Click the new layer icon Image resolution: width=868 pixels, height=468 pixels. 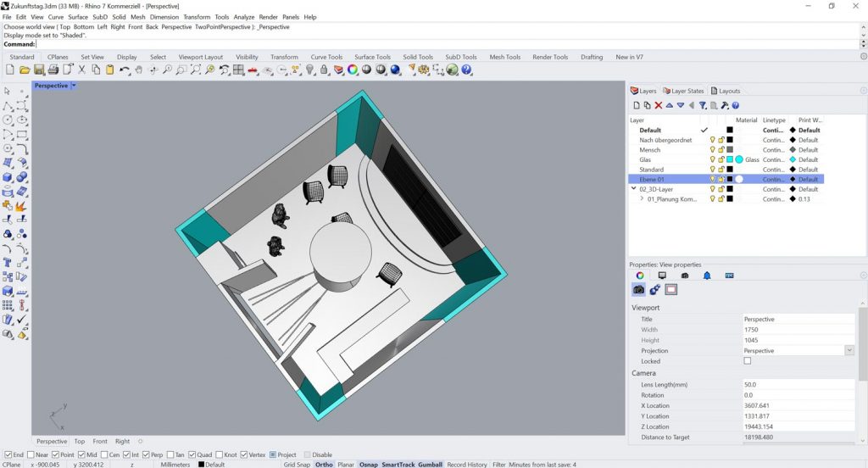[x=636, y=105]
